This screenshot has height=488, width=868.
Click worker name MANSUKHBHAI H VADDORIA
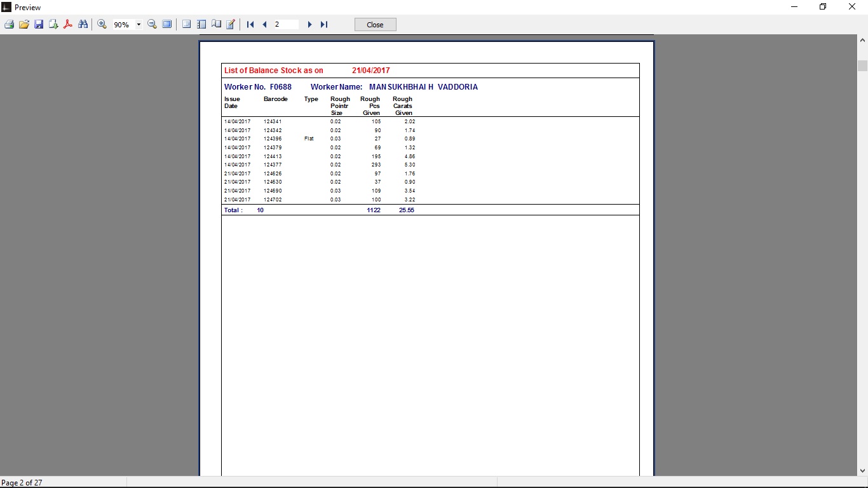coord(423,87)
